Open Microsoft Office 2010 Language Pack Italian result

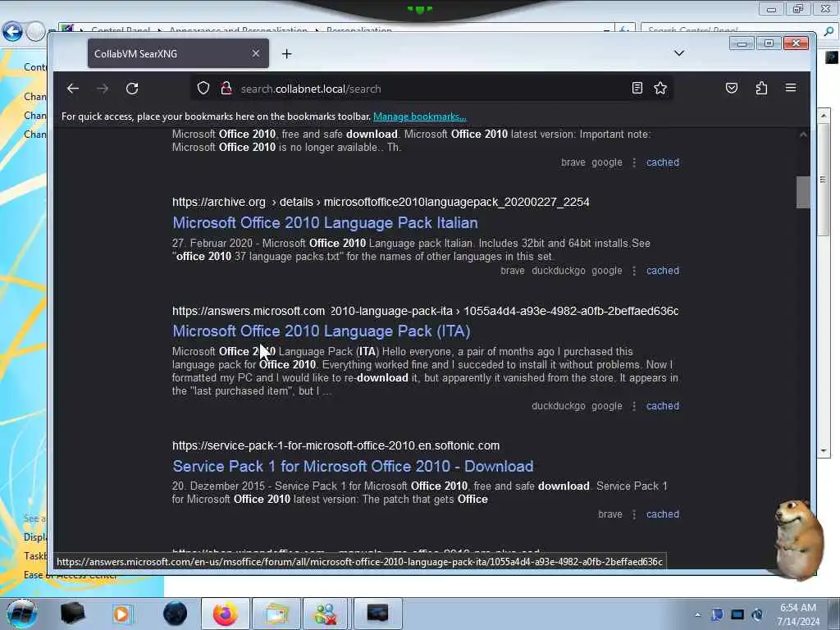click(325, 222)
